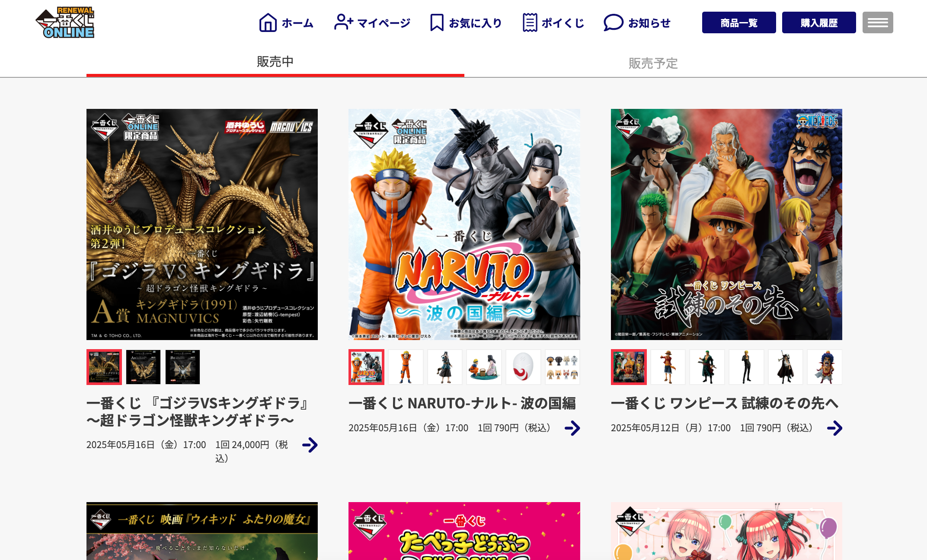The width and height of the screenshot is (927, 560).
Task: Select Sanji figure thumbnail
Action: pos(746,367)
